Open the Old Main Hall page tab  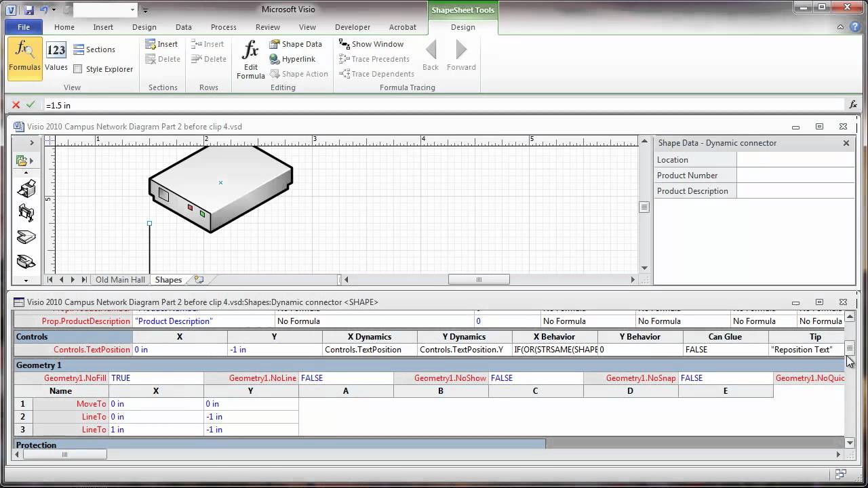click(x=120, y=279)
